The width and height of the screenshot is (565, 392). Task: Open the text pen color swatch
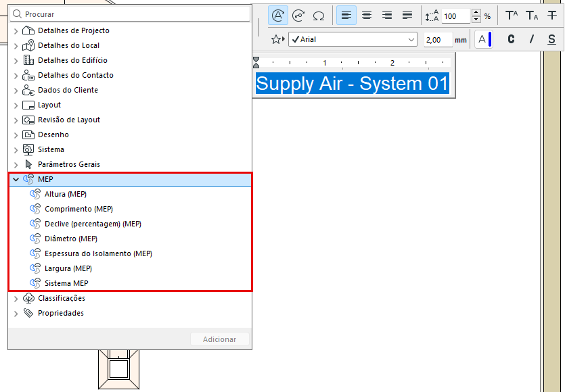[484, 39]
